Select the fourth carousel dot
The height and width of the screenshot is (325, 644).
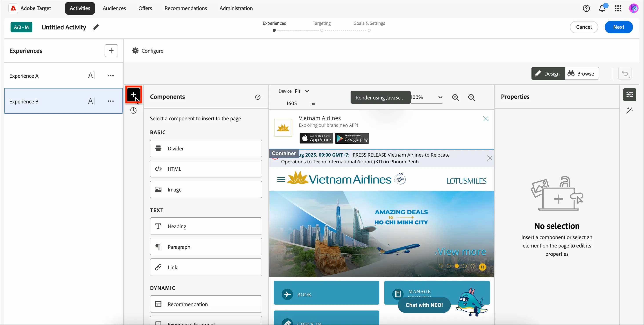(x=464, y=266)
